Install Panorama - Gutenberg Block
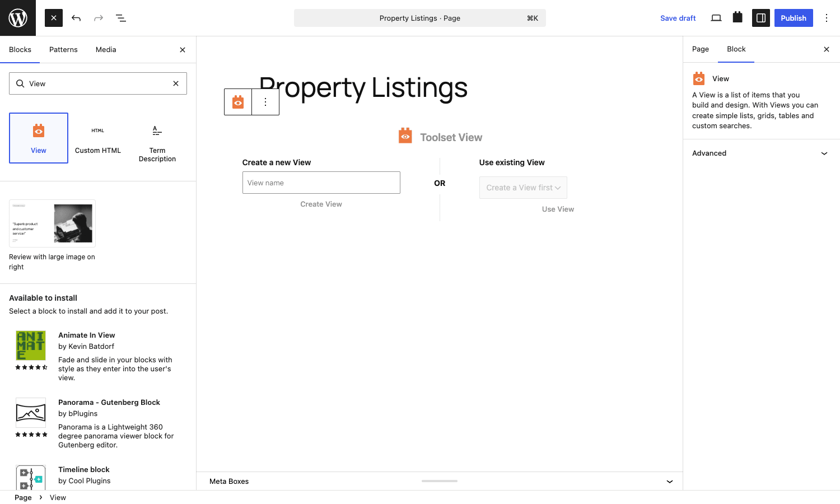Viewport: 840px width, 504px height. click(x=98, y=423)
